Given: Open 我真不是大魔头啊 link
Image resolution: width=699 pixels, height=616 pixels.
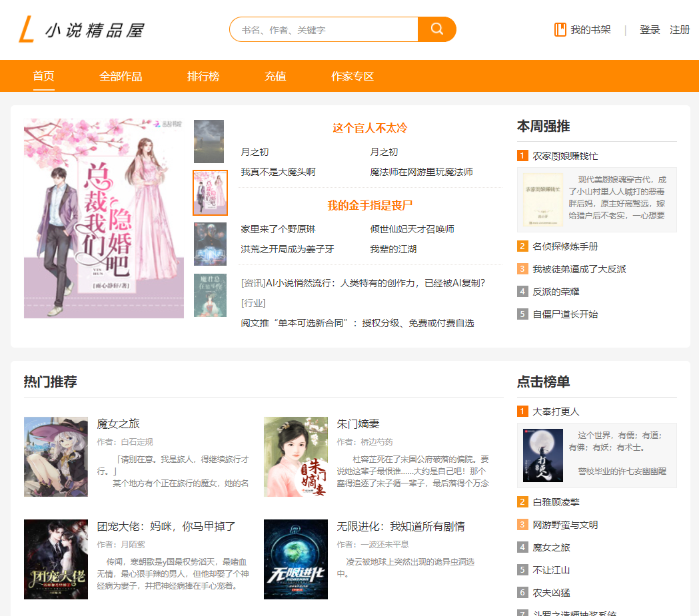Looking at the screenshot, I should pos(278,172).
